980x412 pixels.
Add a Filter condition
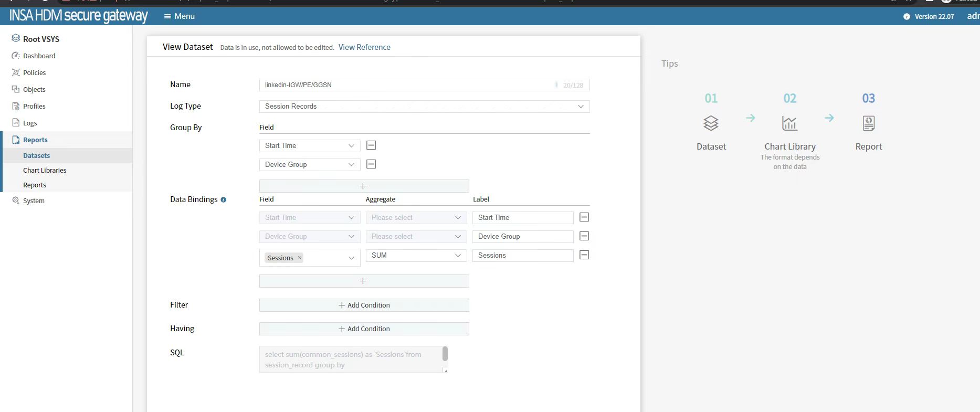pos(364,305)
